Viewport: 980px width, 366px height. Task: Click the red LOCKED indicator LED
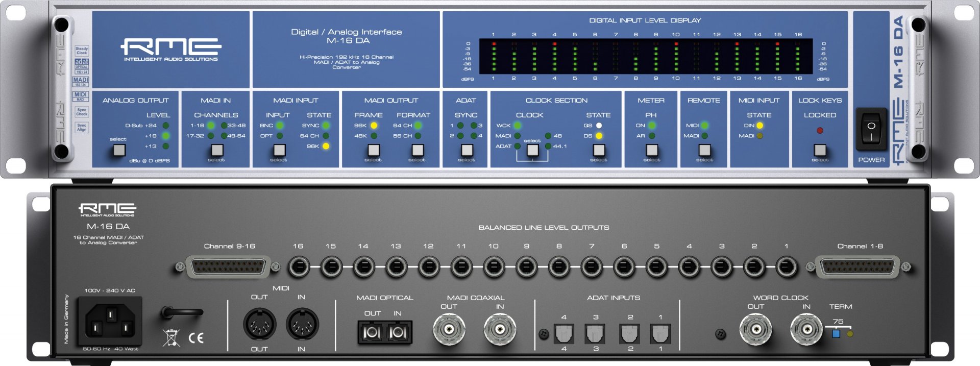point(820,131)
